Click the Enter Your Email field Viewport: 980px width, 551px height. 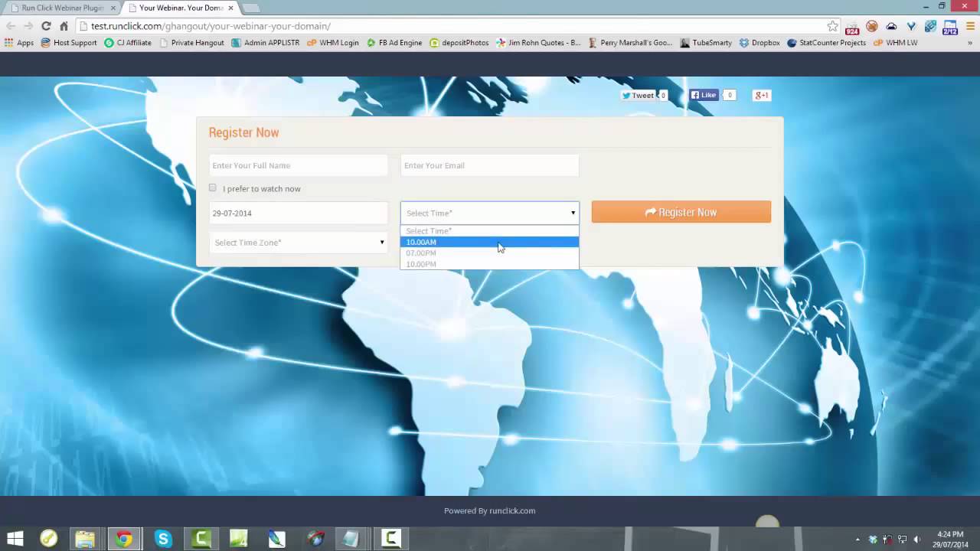tap(490, 165)
